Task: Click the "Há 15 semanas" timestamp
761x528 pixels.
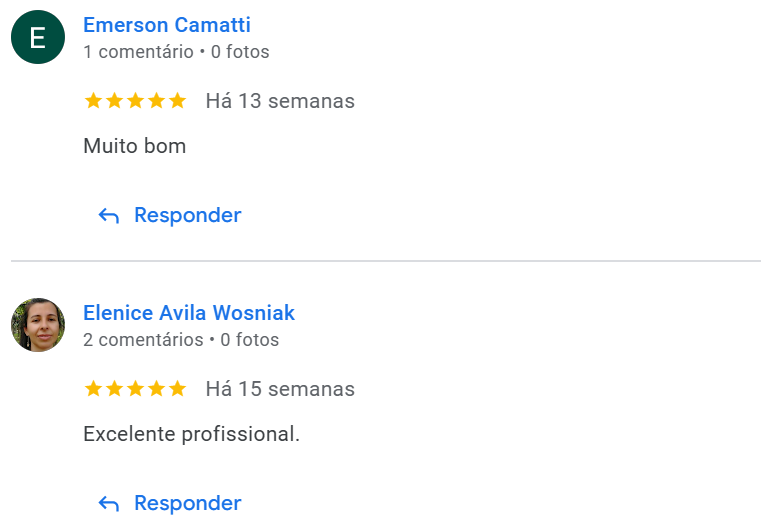Action: [x=280, y=389]
